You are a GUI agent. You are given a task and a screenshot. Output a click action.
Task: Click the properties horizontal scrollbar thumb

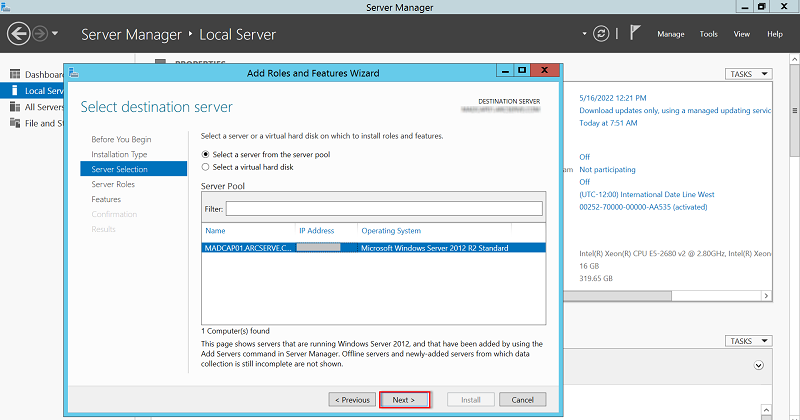617,296
